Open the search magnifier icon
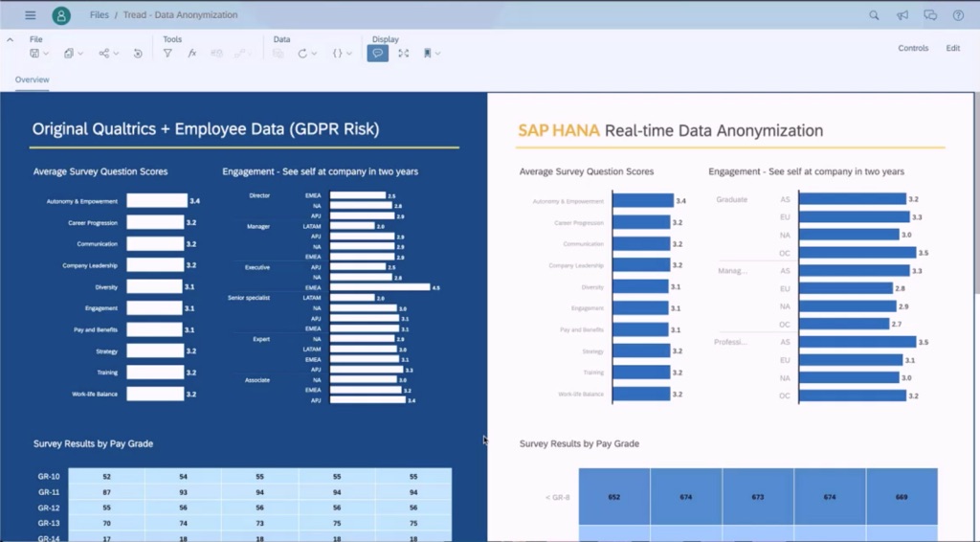Image resolution: width=980 pixels, height=542 pixels. 874,15
